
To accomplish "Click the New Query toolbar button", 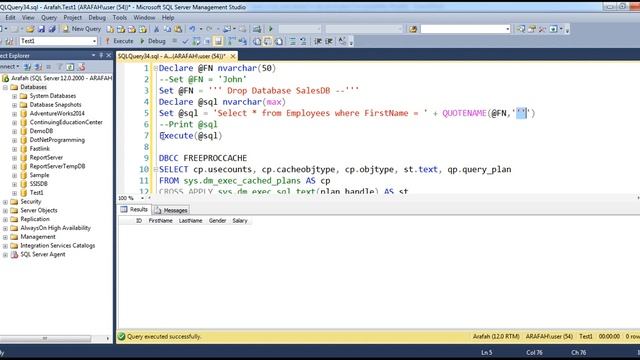I will click(81, 29).
